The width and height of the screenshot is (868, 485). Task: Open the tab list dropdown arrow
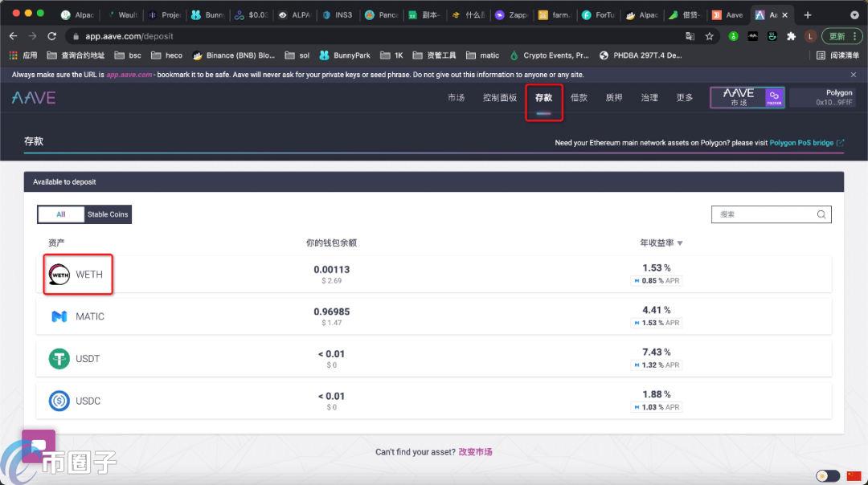pyautogui.click(x=854, y=15)
